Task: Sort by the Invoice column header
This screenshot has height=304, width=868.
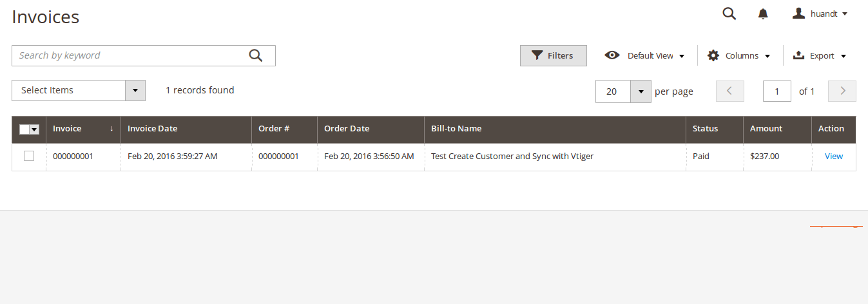Action: tap(68, 128)
